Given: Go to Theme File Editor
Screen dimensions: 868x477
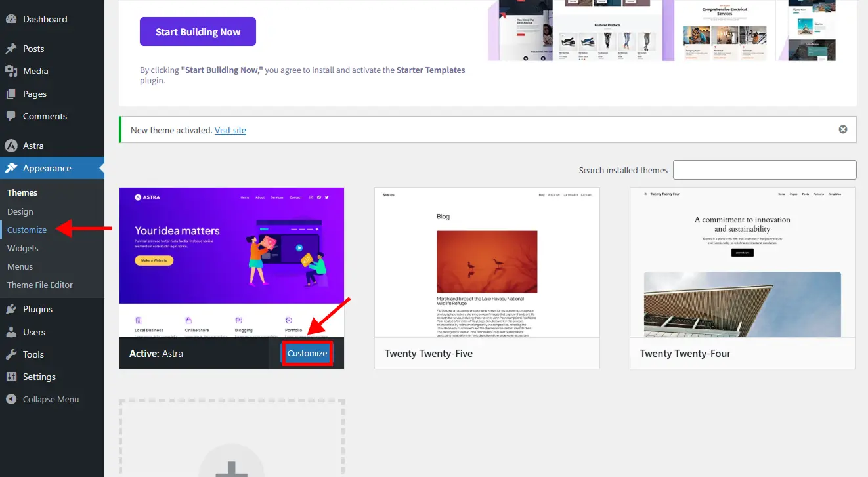Looking at the screenshot, I should pos(40,285).
